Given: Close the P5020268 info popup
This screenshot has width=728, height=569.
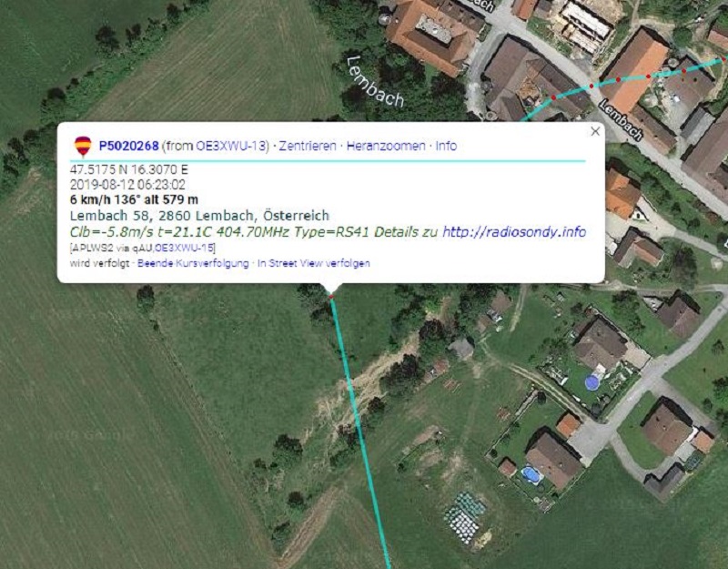Looking at the screenshot, I should [x=595, y=131].
